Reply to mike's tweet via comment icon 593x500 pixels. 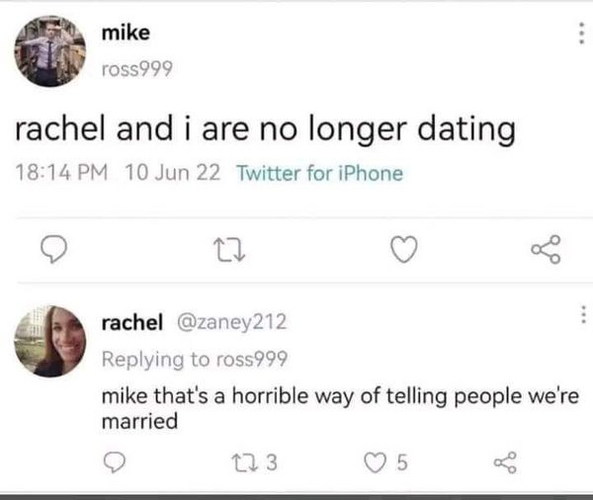[54, 249]
